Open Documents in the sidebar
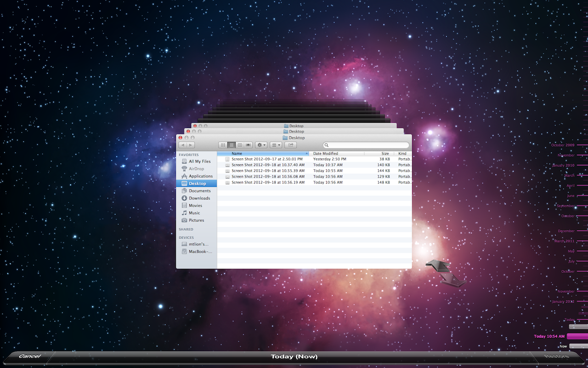This screenshot has height=368, width=588. 196,191
